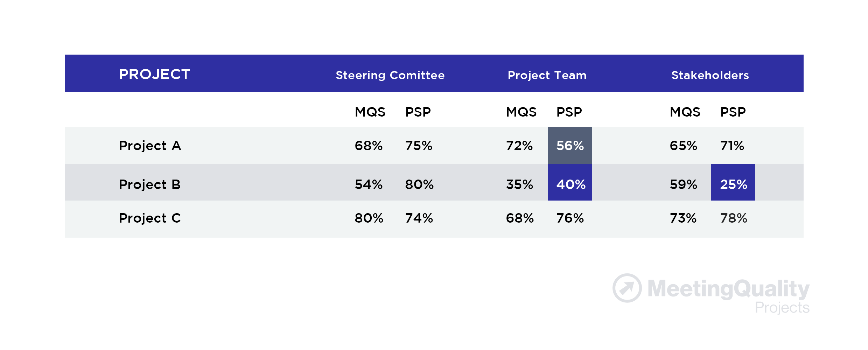
Task: Select the Project B row label
Action: 149,184
